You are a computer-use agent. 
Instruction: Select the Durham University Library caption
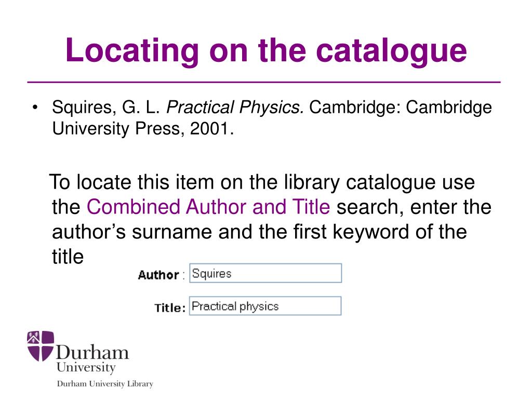[105, 384]
